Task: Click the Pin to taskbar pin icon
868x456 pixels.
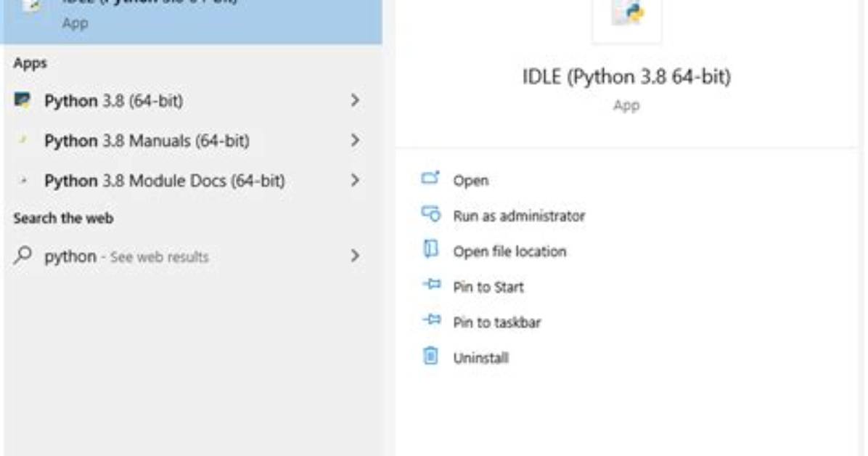Action: (432, 319)
